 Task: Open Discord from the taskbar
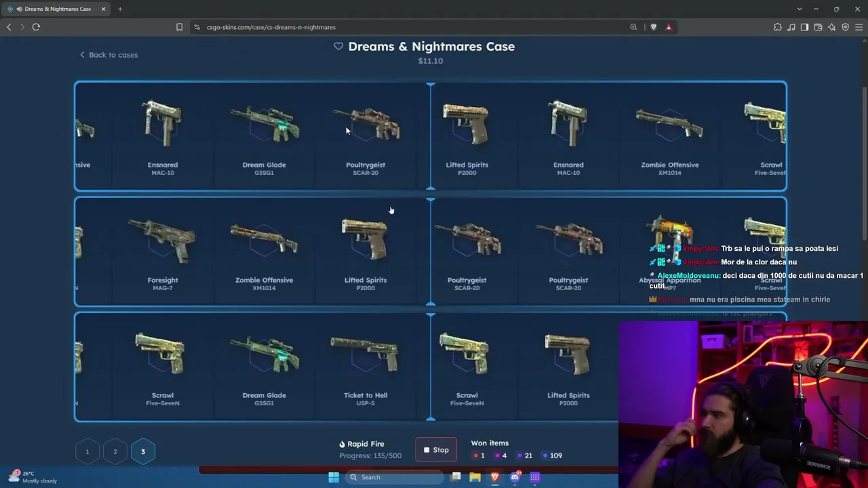coord(515,477)
